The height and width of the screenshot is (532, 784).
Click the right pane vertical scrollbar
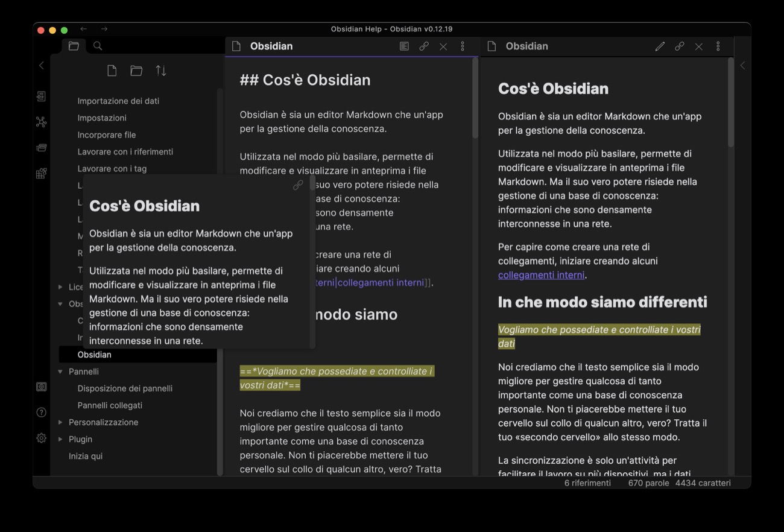[x=731, y=103]
